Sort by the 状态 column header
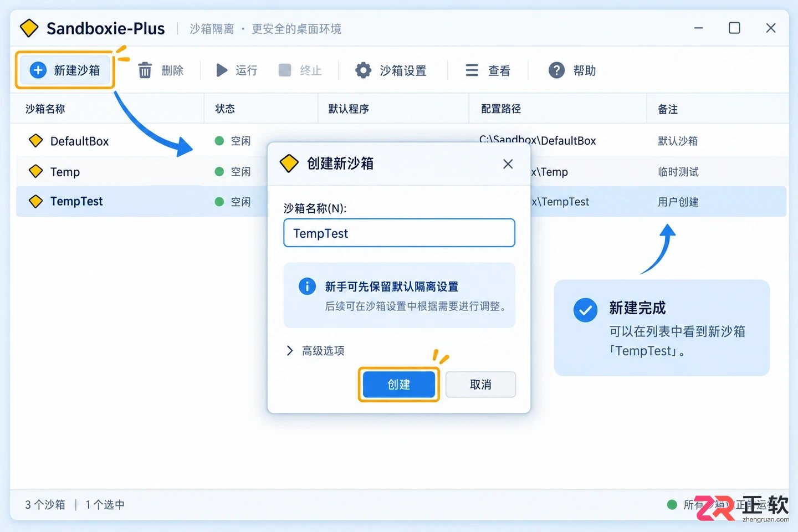This screenshot has height=532, width=798. tap(225, 109)
